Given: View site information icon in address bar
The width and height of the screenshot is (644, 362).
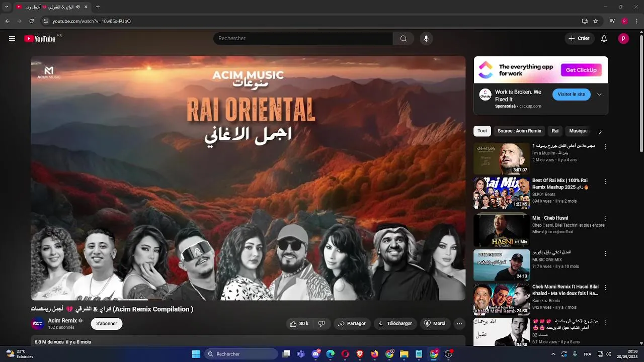Looking at the screenshot, I should point(46,21).
